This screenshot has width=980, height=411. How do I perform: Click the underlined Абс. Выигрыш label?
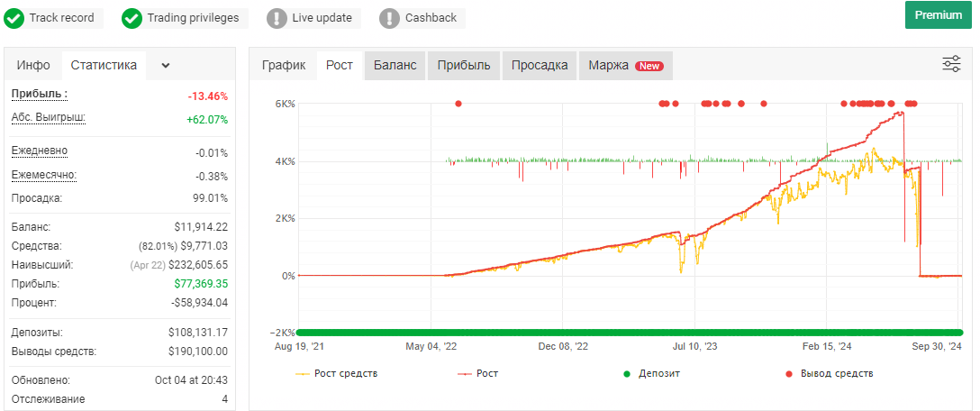tap(48, 117)
